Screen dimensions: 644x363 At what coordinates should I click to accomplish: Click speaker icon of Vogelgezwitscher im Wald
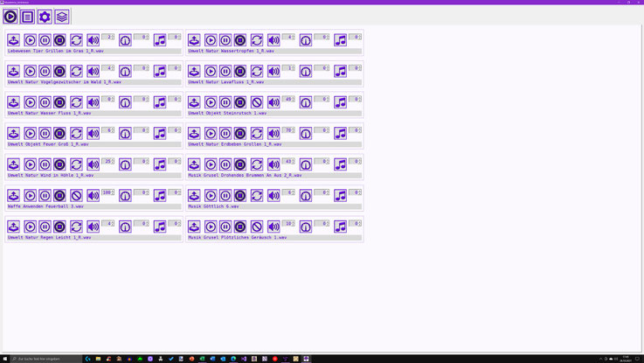coord(93,71)
